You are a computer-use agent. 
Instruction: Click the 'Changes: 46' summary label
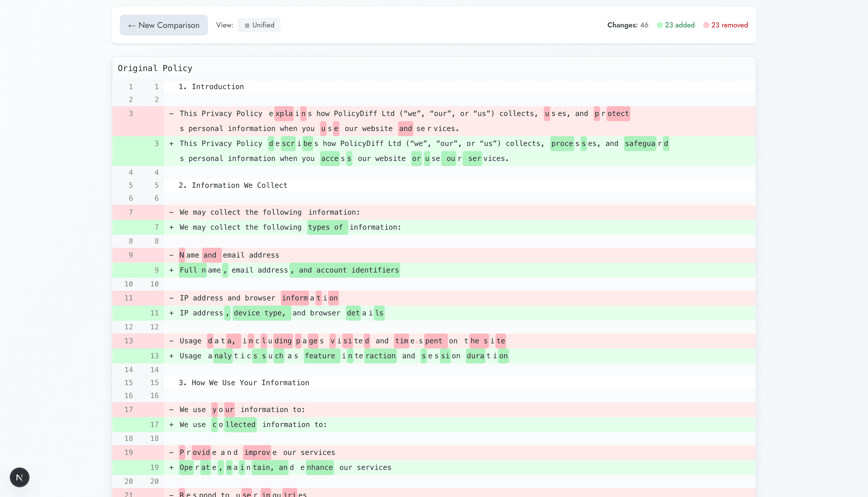[x=627, y=25]
